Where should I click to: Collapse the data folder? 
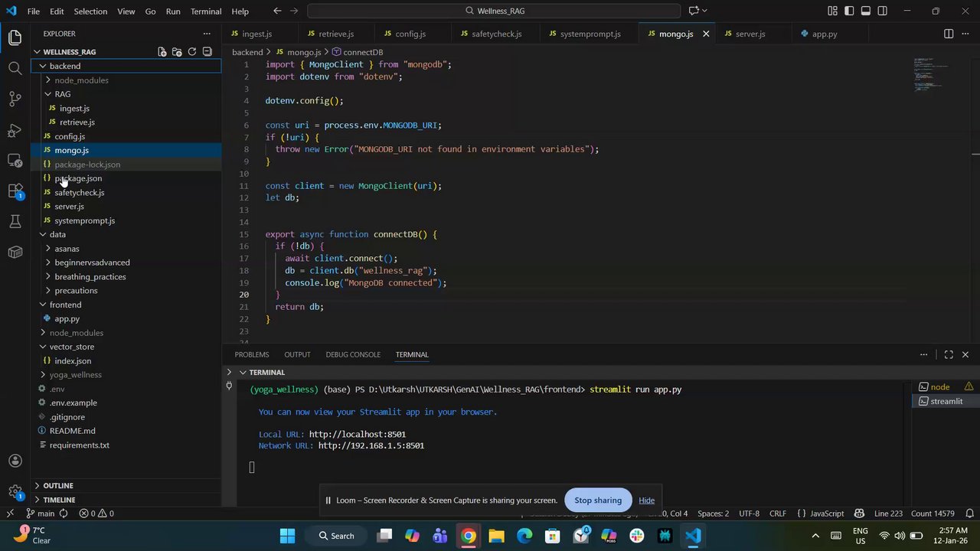point(43,234)
